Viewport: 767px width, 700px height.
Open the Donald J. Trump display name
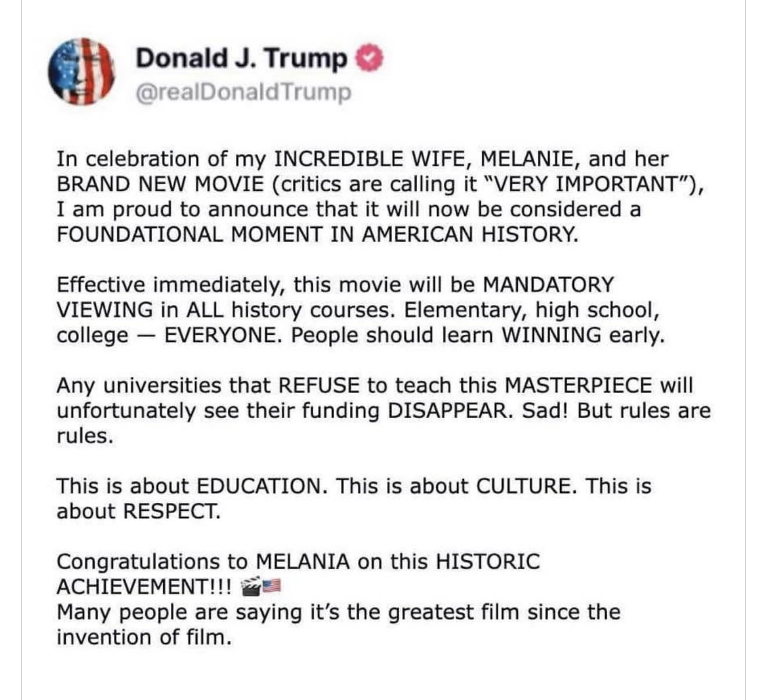tap(241, 59)
